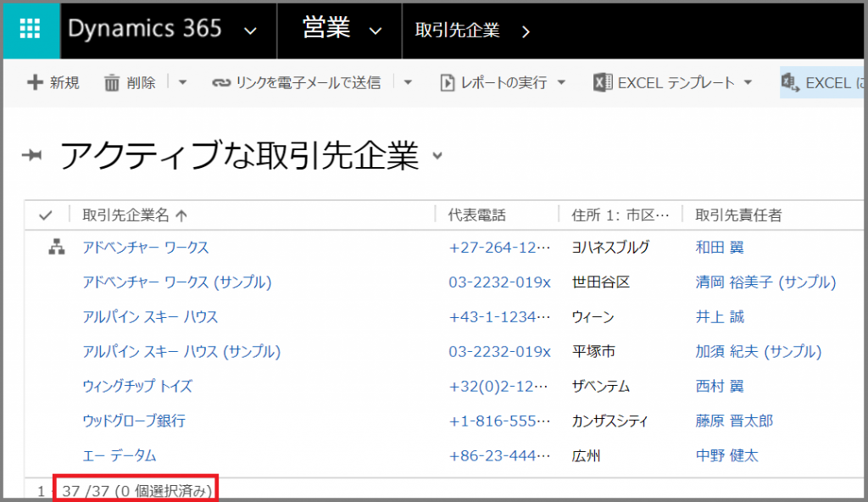Open the app launcher waffle icon

31,30
